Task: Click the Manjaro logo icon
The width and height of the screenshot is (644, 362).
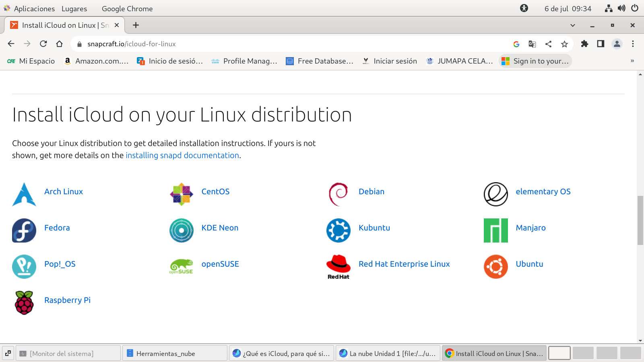Action: 495,230
